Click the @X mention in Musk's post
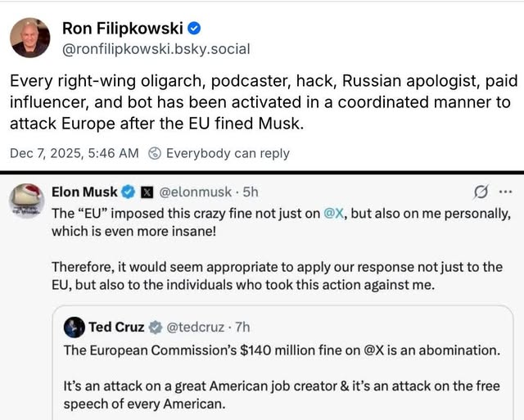524x420 pixels. 332,212
